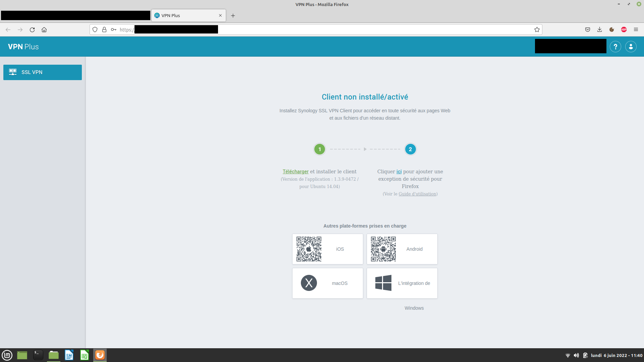This screenshot has height=362, width=644.
Task: Bookmark this page with the star icon
Action: [x=537, y=30]
